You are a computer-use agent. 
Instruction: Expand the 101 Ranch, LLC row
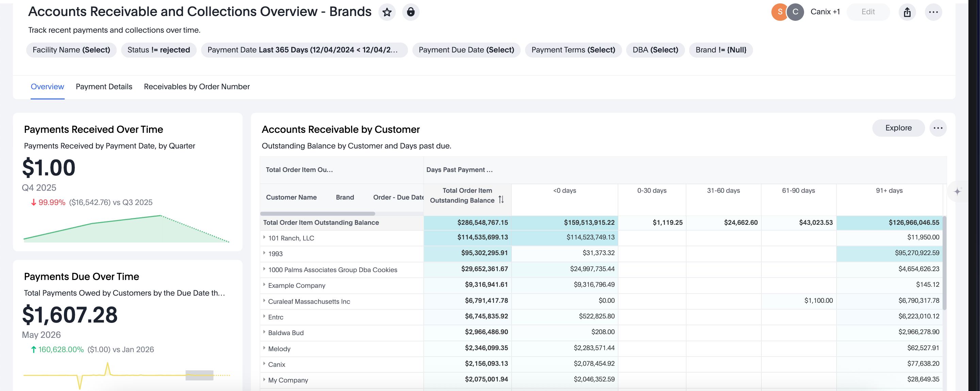(x=264, y=238)
